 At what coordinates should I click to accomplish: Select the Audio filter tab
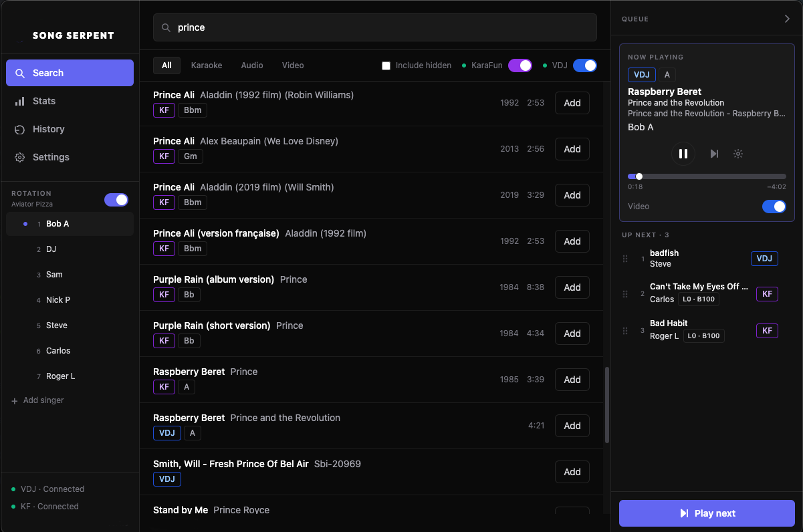coord(252,65)
